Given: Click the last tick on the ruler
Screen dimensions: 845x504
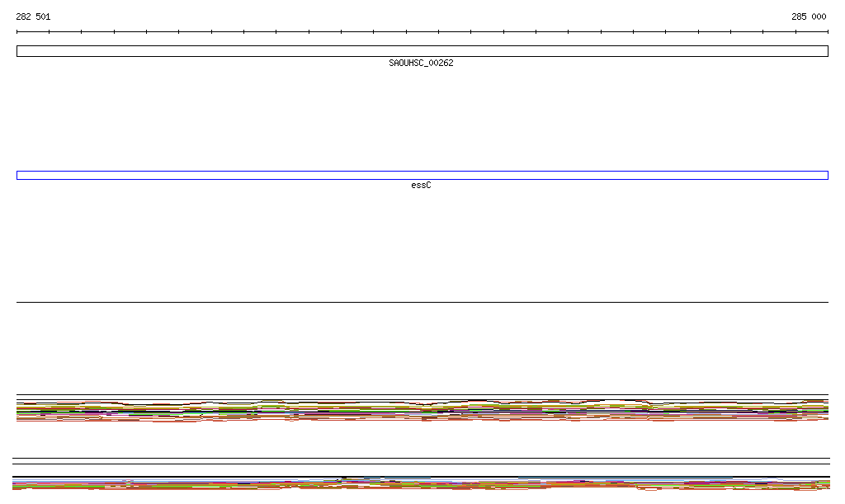Looking at the screenshot, I should [x=828, y=32].
